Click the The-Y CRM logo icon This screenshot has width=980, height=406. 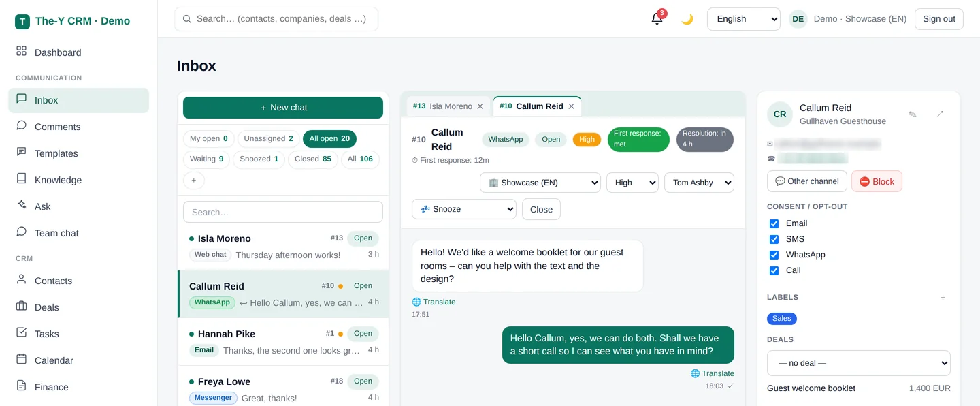point(22,21)
